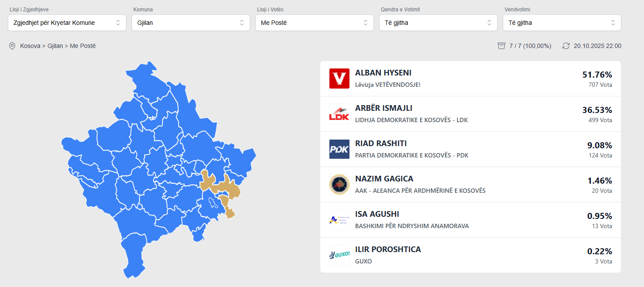Image resolution: width=644 pixels, height=287 pixels.
Task: Click the location pin icon beside breadcrumb
Action: point(12,46)
